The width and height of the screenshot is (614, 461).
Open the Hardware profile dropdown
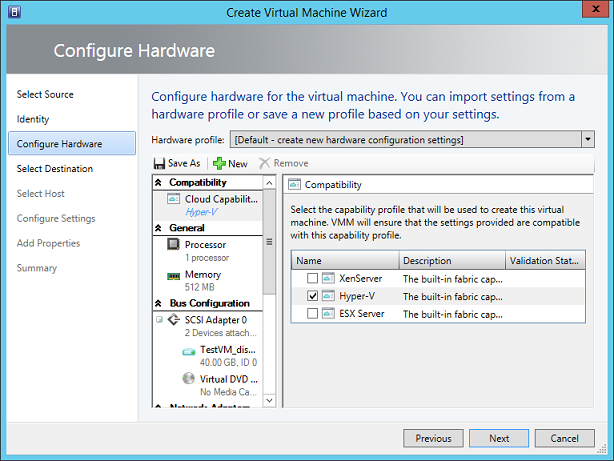coord(588,140)
